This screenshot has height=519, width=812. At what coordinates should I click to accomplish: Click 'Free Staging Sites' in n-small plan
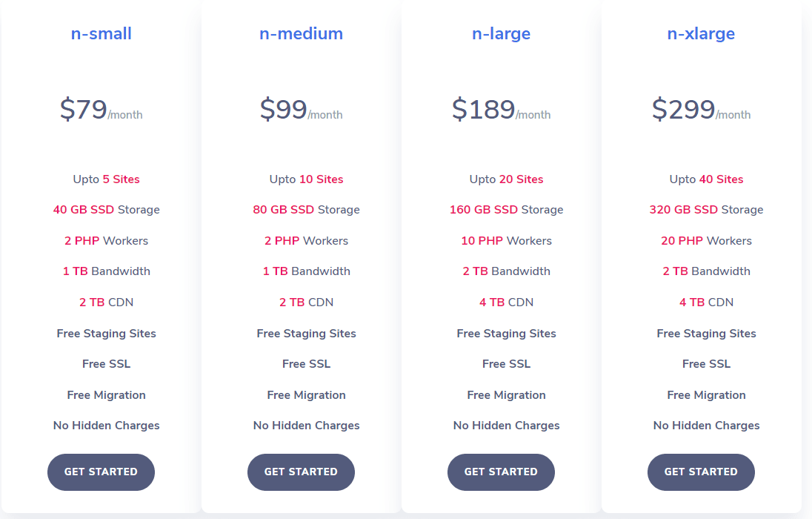[106, 334]
